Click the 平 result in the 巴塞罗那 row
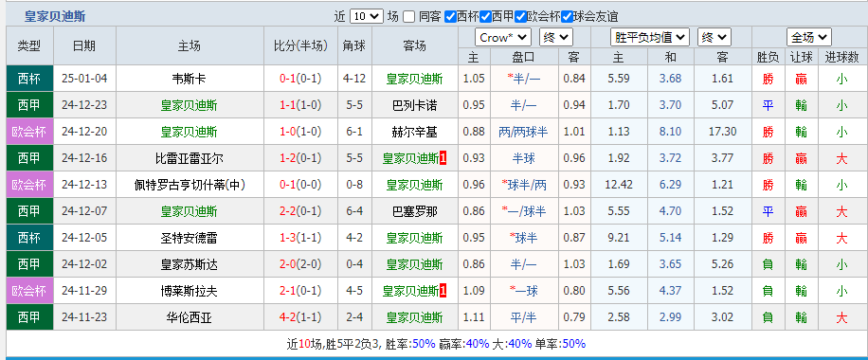The height and width of the screenshot is (360, 868). 768,212
